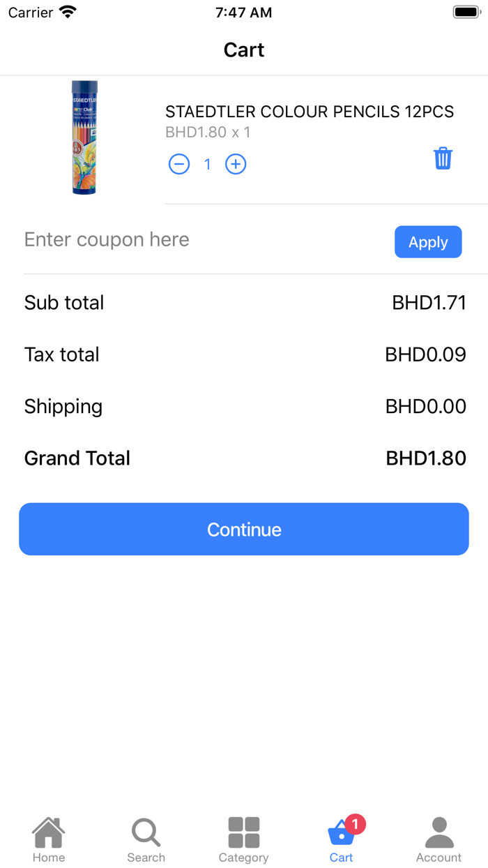Tap the Continue button
Screen dimensions: 488x868
point(244,530)
